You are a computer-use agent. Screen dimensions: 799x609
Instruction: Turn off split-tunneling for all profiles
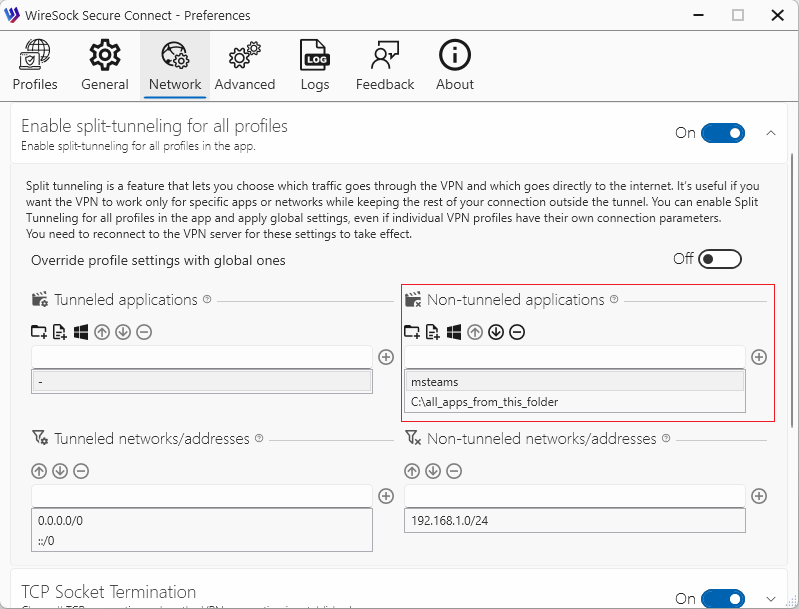tap(722, 133)
